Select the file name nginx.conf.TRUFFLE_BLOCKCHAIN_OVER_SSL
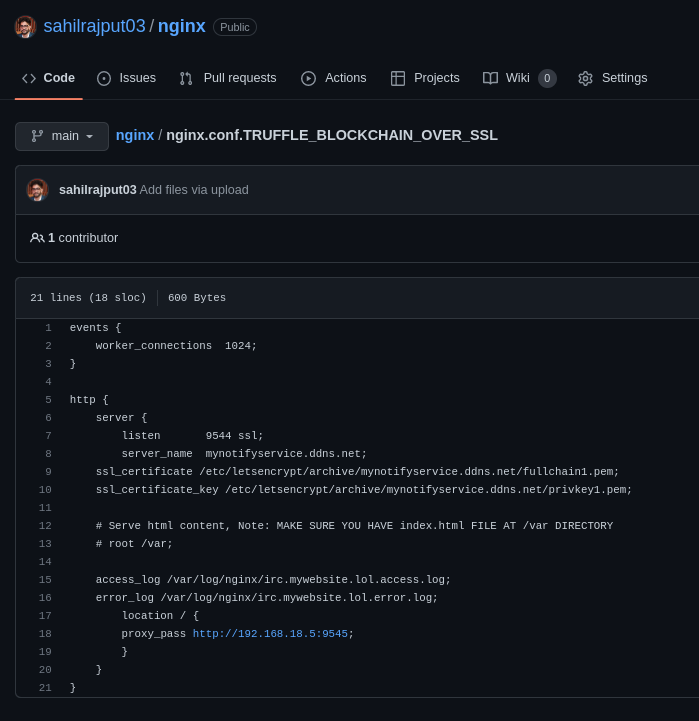699x721 pixels. 332,136
